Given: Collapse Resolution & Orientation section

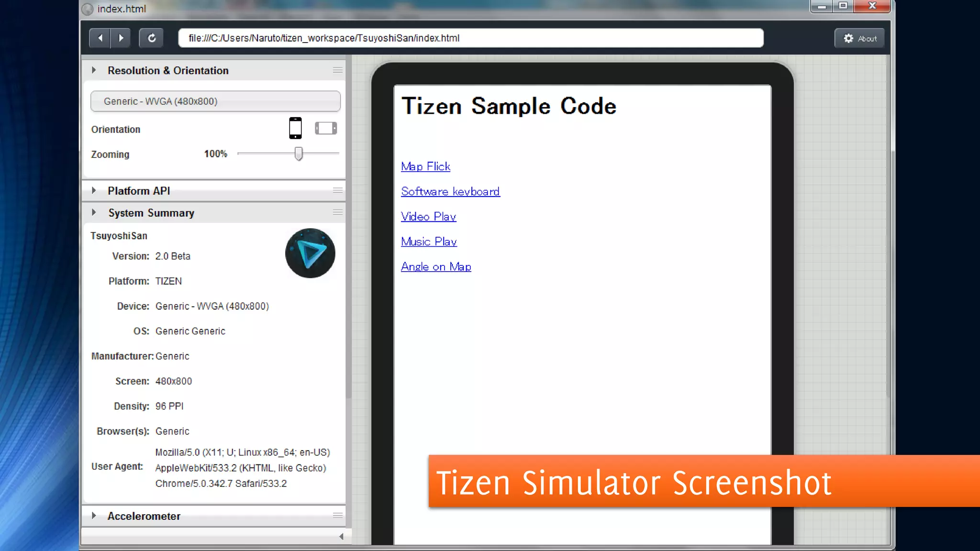Looking at the screenshot, I should (x=94, y=70).
